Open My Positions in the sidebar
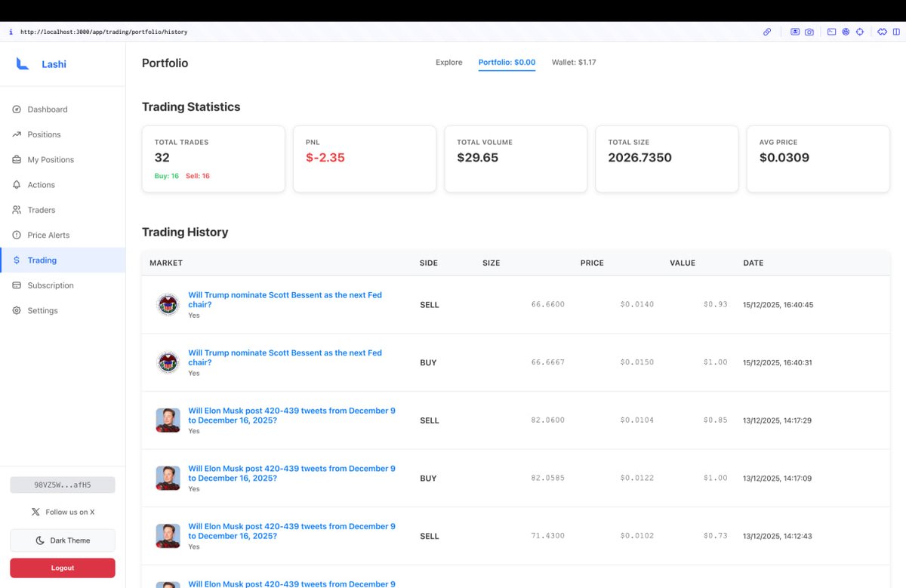The image size is (906, 588). pyautogui.click(x=63, y=159)
